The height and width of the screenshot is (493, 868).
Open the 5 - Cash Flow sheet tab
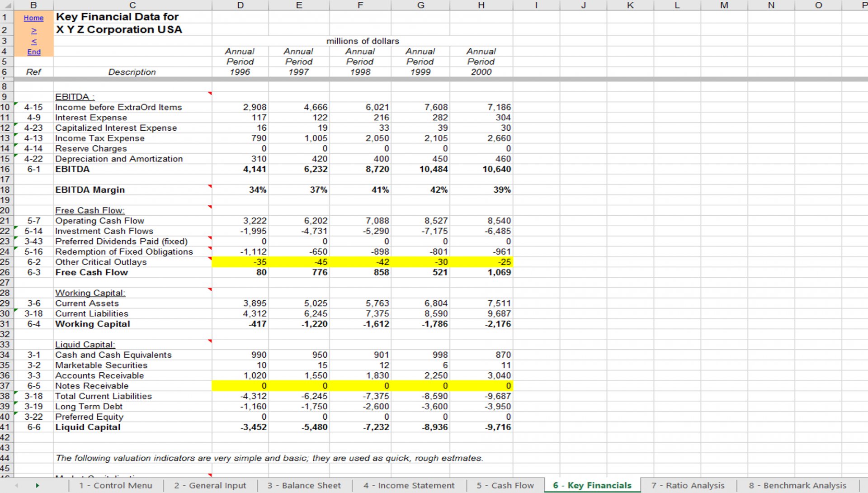pos(505,485)
